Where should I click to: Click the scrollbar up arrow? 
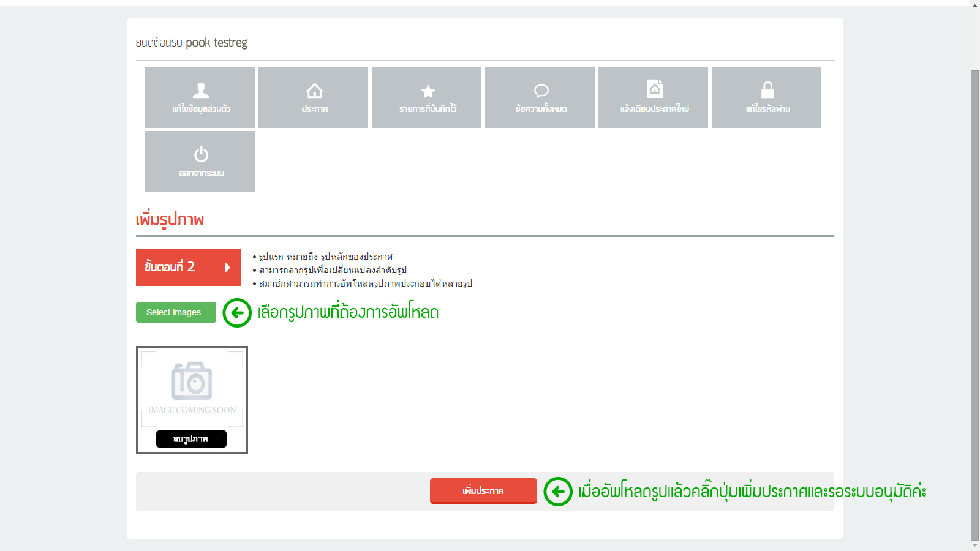[x=974, y=5]
